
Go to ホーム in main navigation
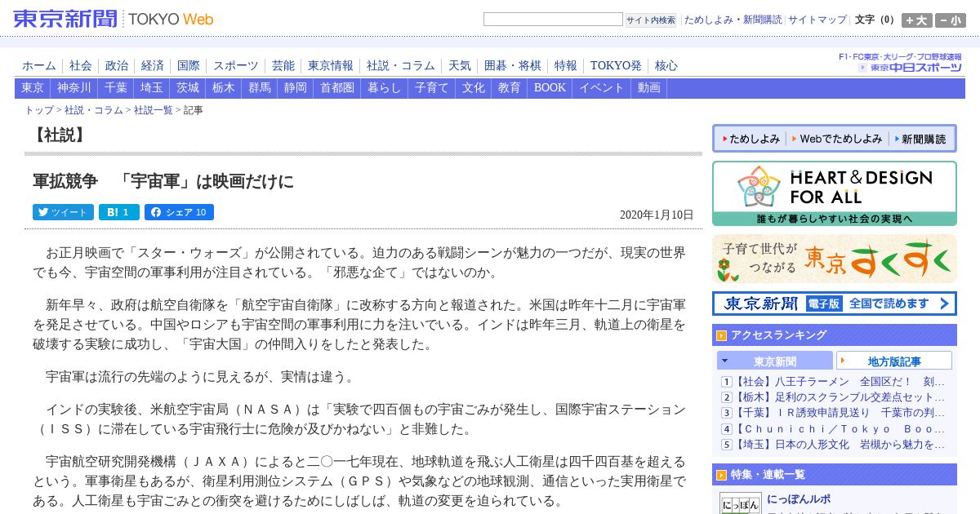(x=39, y=65)
